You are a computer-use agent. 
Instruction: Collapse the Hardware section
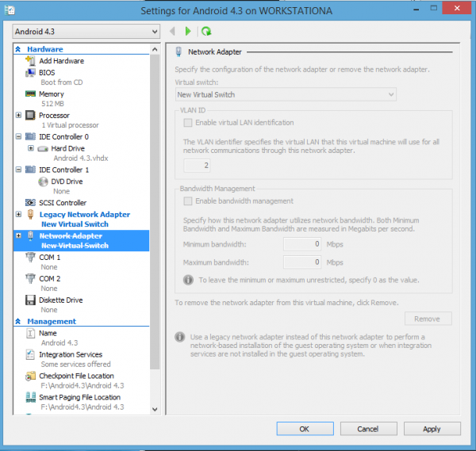[18, 49]
